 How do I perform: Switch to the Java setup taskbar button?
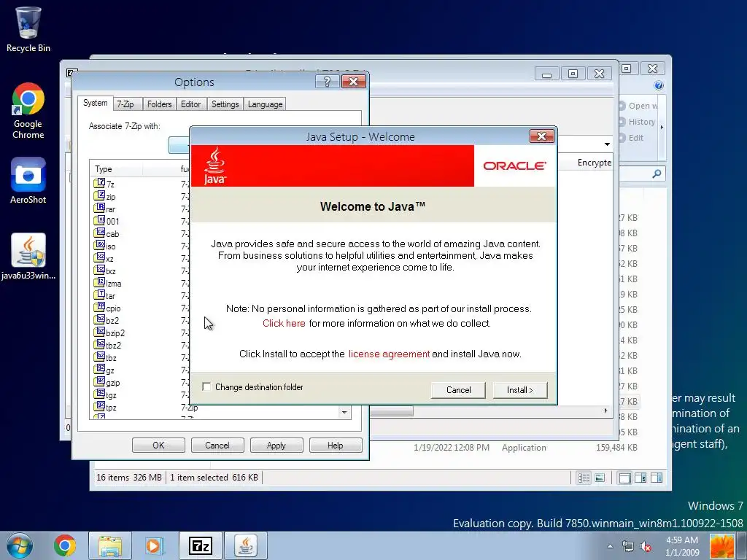[245, 545]
